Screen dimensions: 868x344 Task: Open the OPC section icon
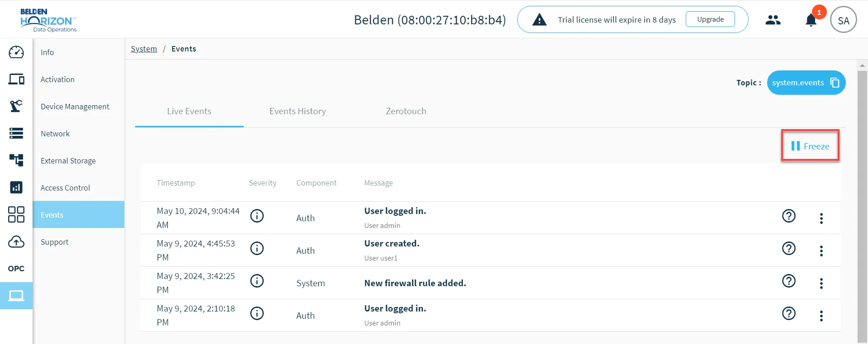point(16,269)
